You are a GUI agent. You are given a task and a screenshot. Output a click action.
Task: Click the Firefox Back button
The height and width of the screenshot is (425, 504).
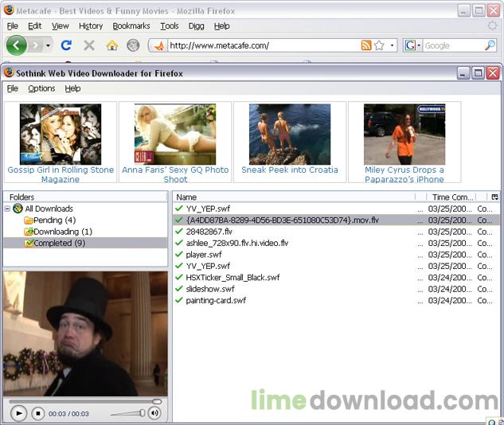(x=16, y=45)
